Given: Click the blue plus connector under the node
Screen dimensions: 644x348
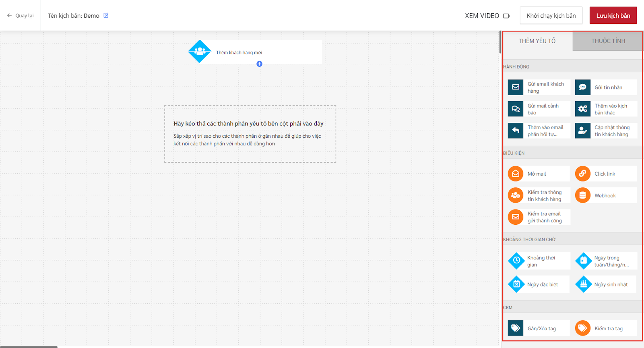Looking at the screenshot, I should pos(259,64).
